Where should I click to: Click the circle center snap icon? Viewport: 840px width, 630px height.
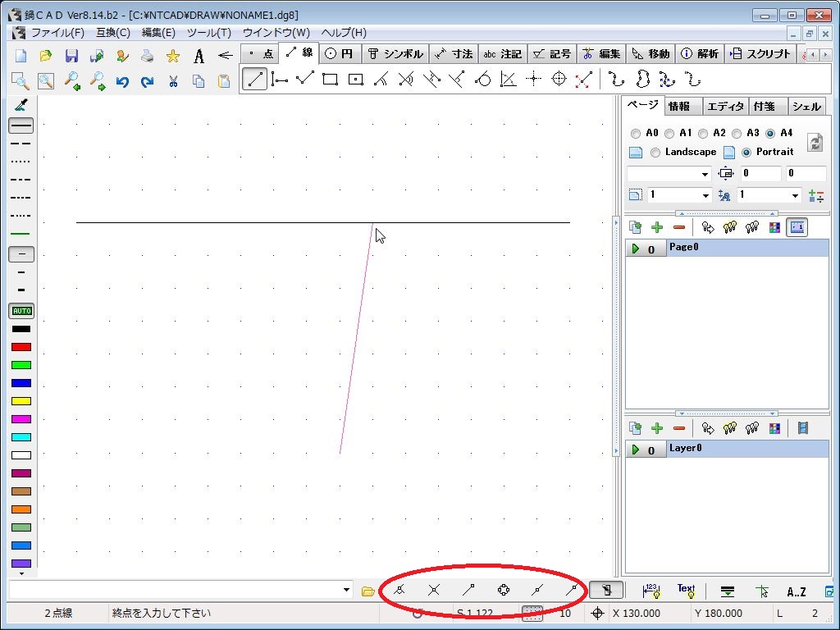pos(503,590)
